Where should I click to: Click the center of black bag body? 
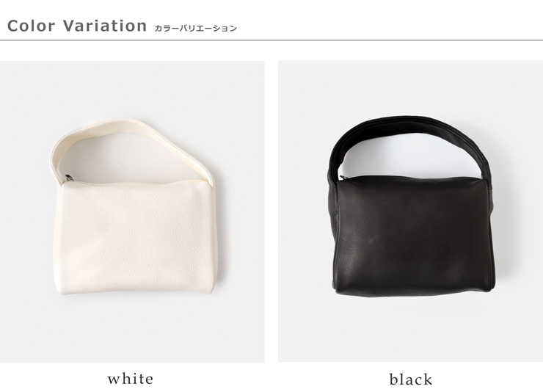point(412,236)
